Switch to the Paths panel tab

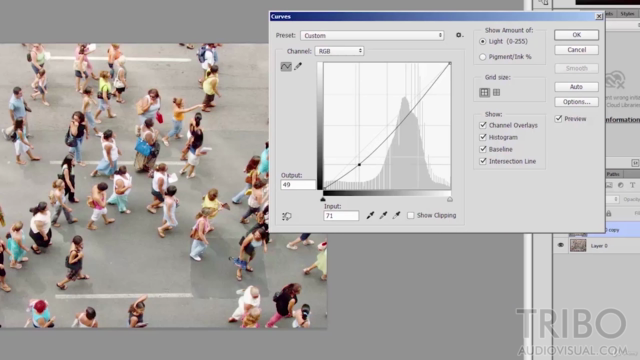point(613,174)
